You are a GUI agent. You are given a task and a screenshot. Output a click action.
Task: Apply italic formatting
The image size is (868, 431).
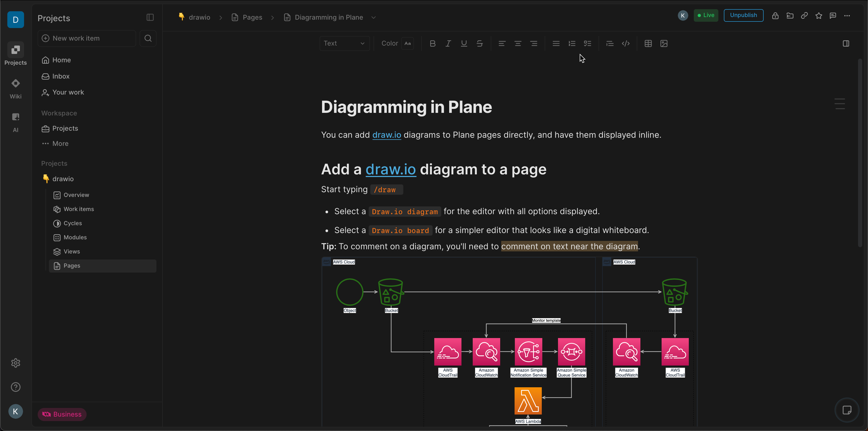448,43
